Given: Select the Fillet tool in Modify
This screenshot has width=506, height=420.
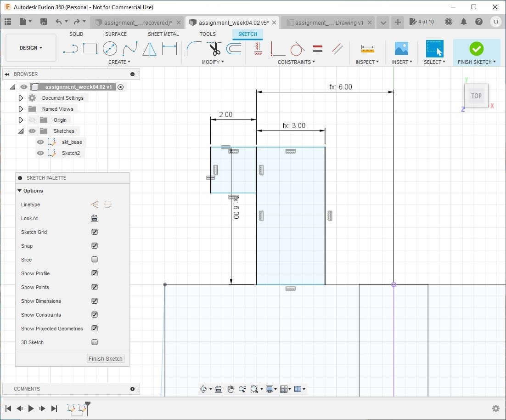Looking at the screenshot, I should click(193, 48).
